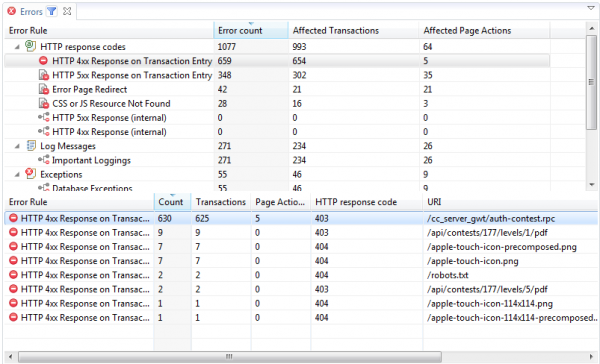This screenshot has height=364, width=600.
Task: Click the Error Page Redirect rule icon
Action: [44, 89]
